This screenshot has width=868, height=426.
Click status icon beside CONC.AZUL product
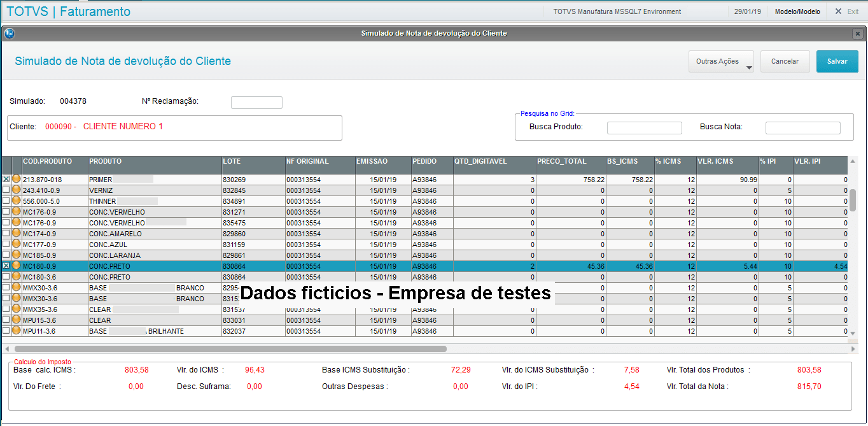pos(17,245)
